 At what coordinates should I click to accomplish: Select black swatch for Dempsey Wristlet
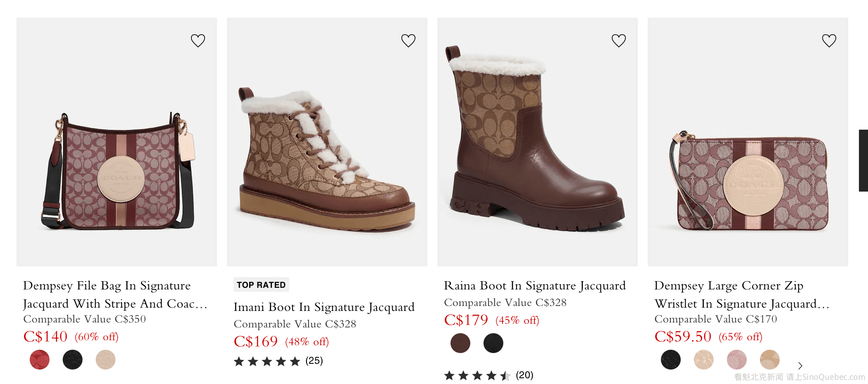coord(671,360)
